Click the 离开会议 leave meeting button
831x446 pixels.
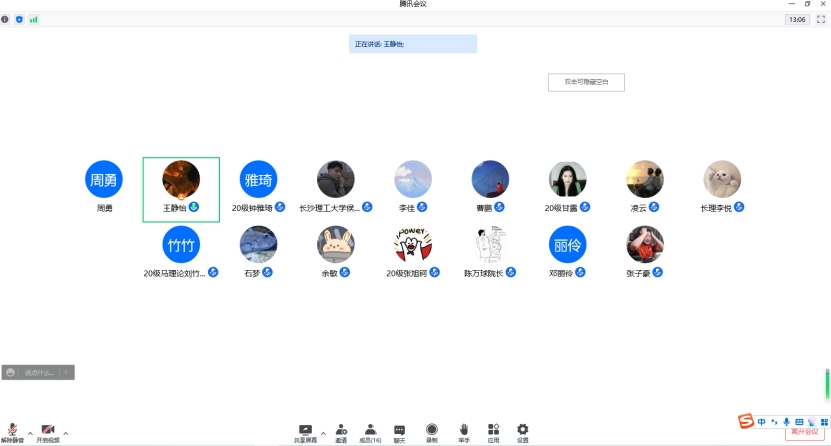[x=804, y=432]
